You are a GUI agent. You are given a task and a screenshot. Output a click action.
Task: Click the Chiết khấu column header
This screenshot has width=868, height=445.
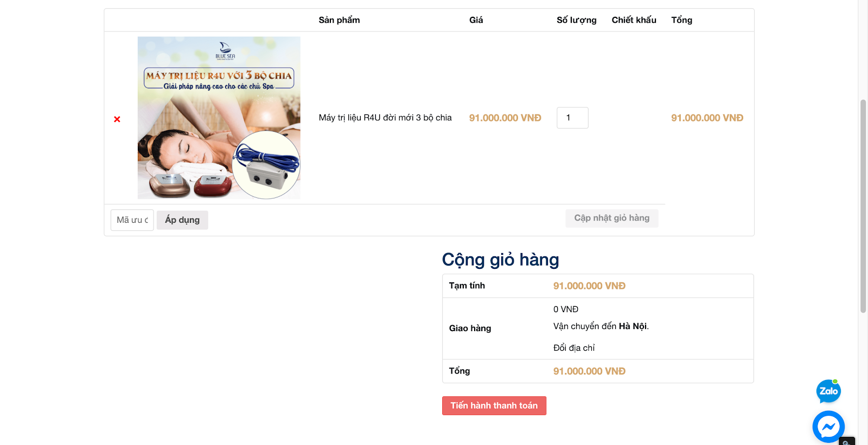pyautogui.click(x=634, y=20)
